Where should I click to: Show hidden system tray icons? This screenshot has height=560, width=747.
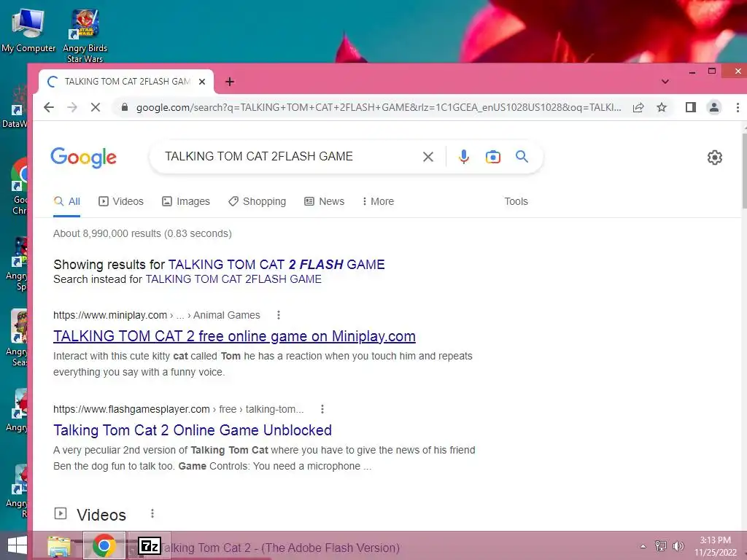click(643, 546)
